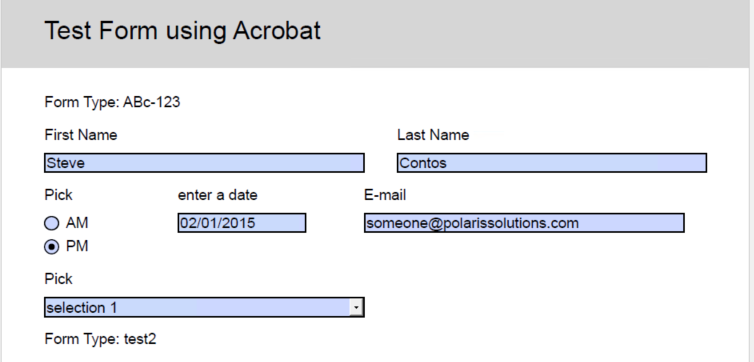This screenshot has width=754, height=362.
Task: Focus the First Name field containing Steve
Action: tap(204, 163)
